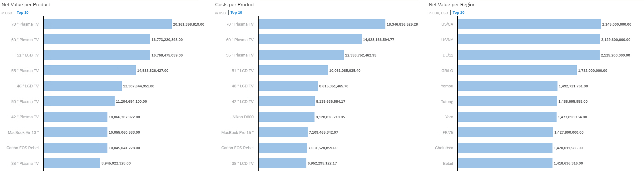Click the Tutong axis label

447,102
